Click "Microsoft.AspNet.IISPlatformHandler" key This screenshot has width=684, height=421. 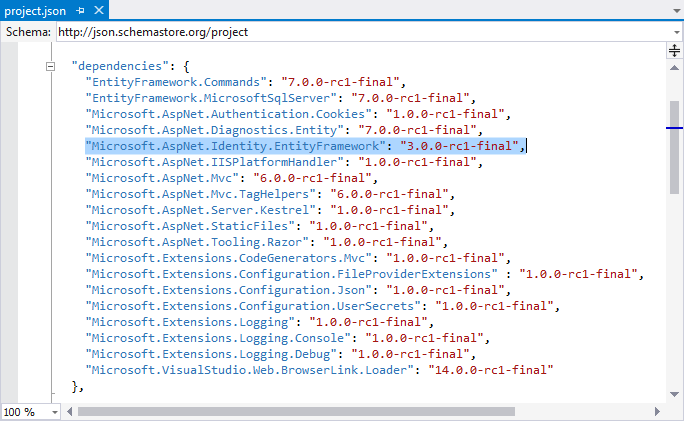tap(215, 162)
